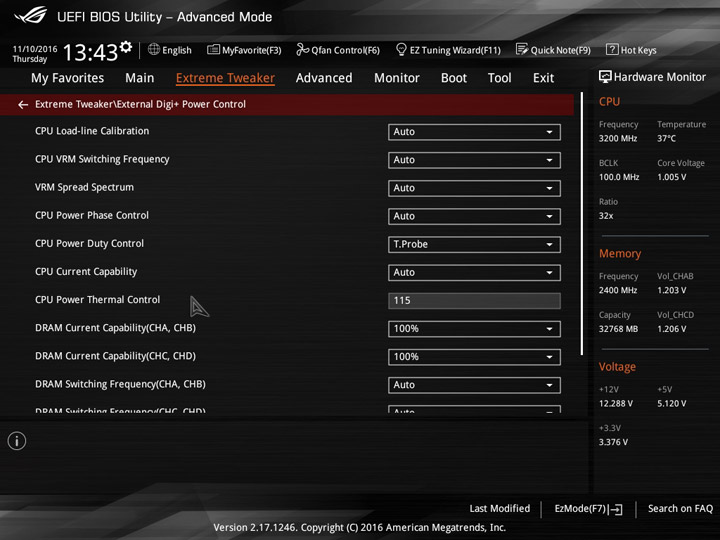
Task: Open CPU Load-line Calibration dropdown
Action: point(474,132)
